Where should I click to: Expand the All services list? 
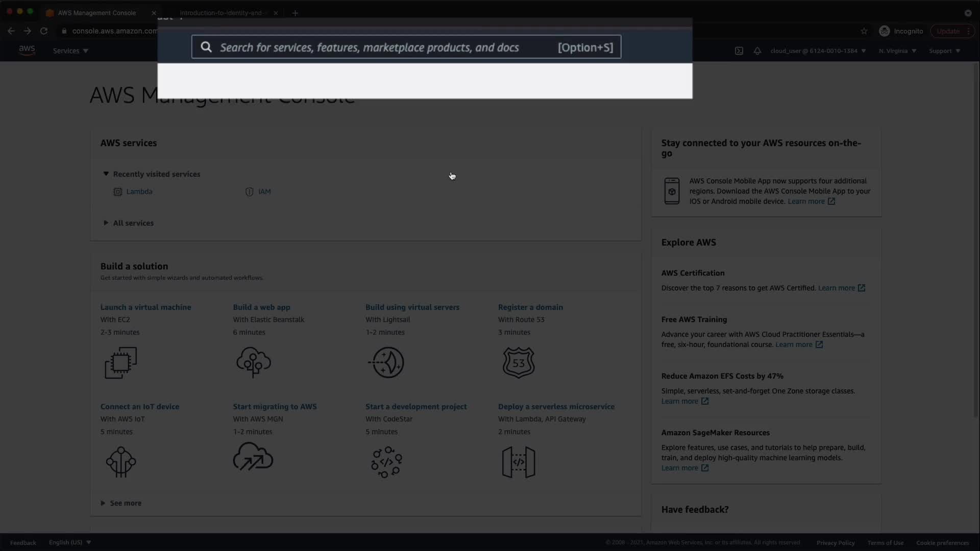coord(106,223)
